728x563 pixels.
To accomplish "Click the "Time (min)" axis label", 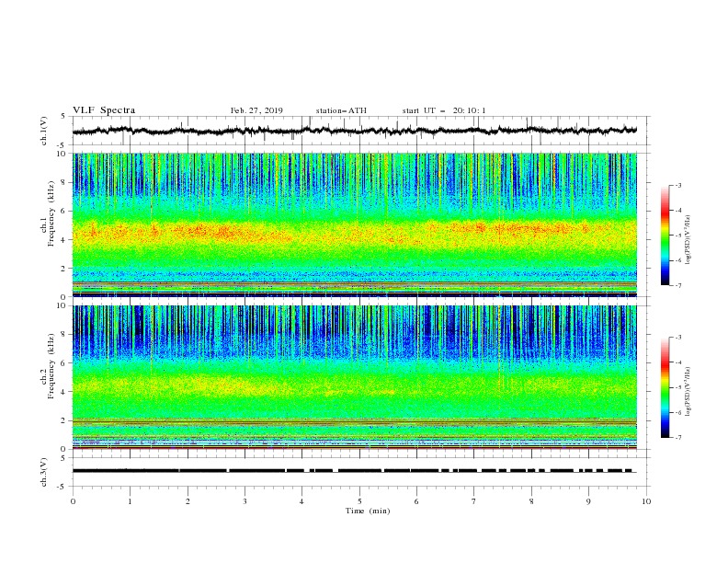I will point(368,511).
